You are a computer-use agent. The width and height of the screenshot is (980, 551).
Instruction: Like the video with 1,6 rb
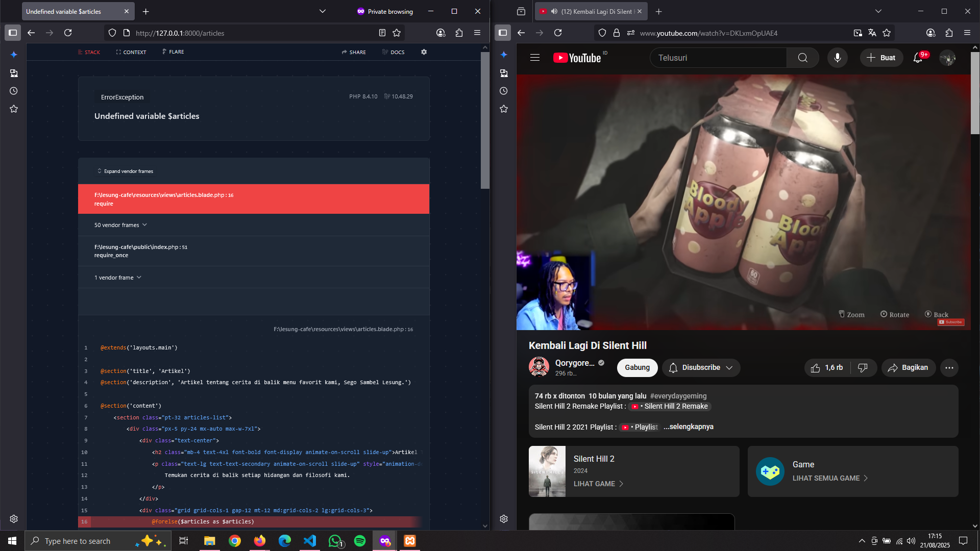click(826, 368)
